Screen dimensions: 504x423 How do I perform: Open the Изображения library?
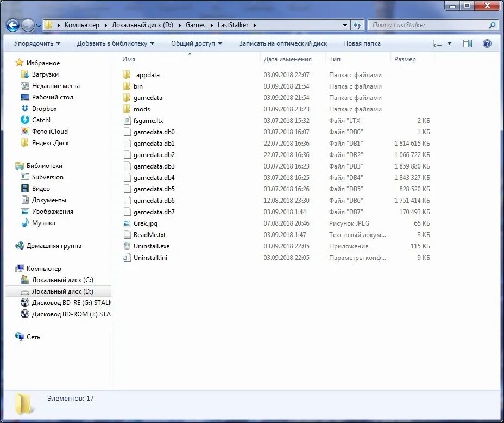(52, 211)
